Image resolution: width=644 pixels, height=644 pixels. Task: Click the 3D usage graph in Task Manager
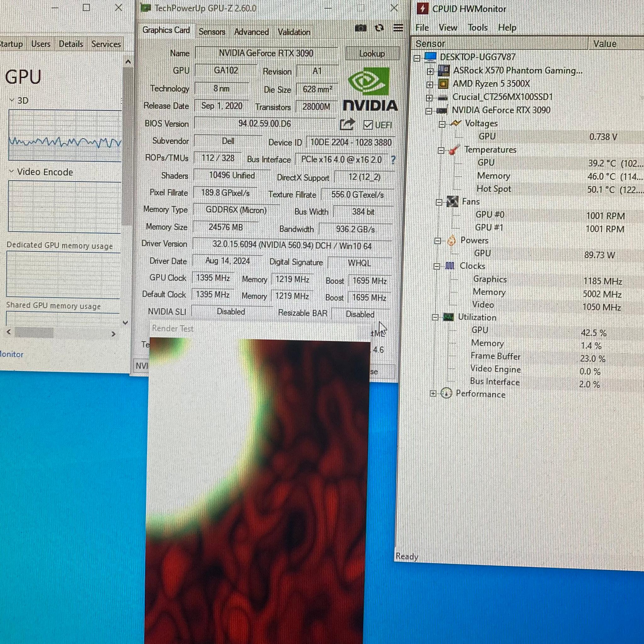[65, 136]
